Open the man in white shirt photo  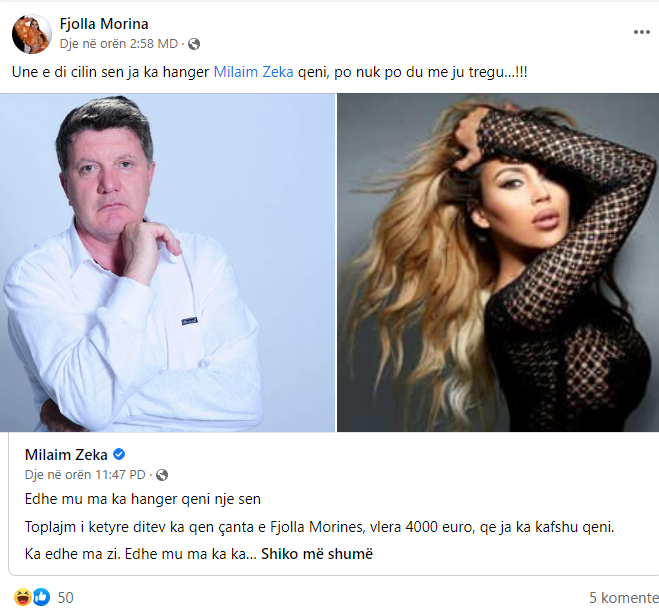(x=167, y=262)
